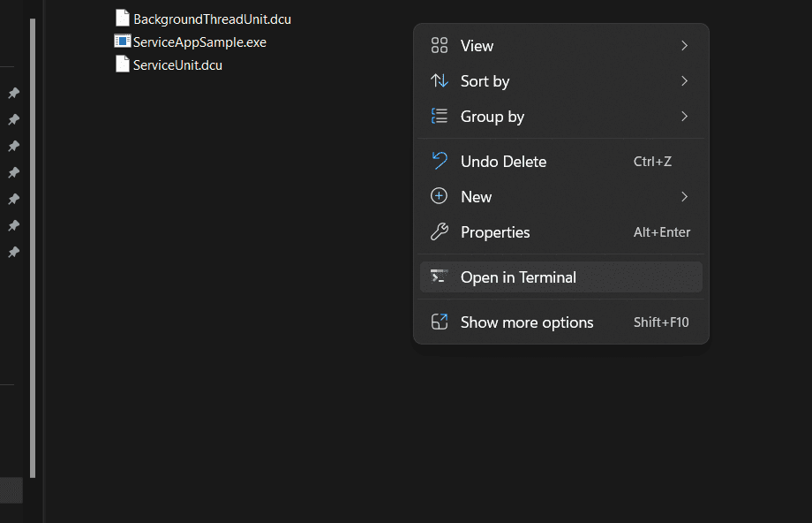Select the ServiceUnit.dcu file name
The image size is (812, 523).
point(177,64)
